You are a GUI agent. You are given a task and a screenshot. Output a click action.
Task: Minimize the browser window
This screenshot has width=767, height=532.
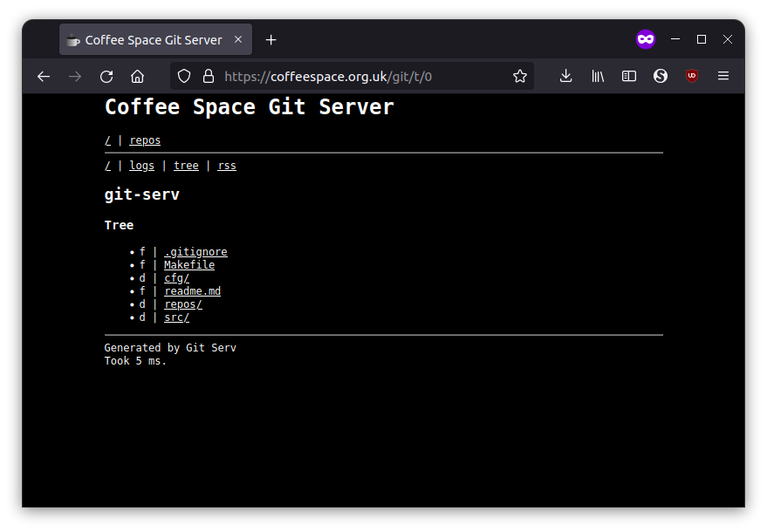point(675,39)
